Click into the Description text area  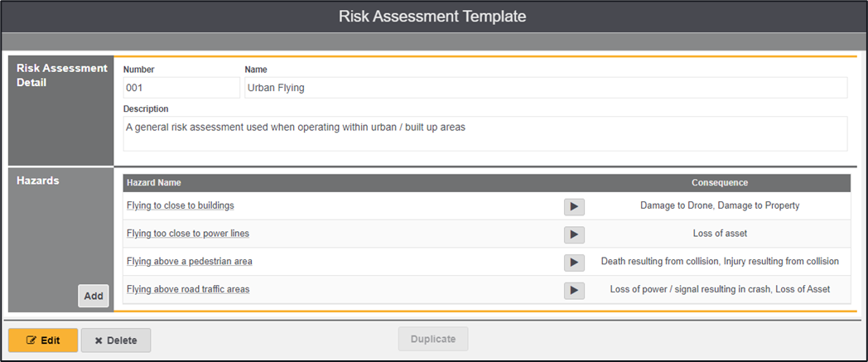485,133
